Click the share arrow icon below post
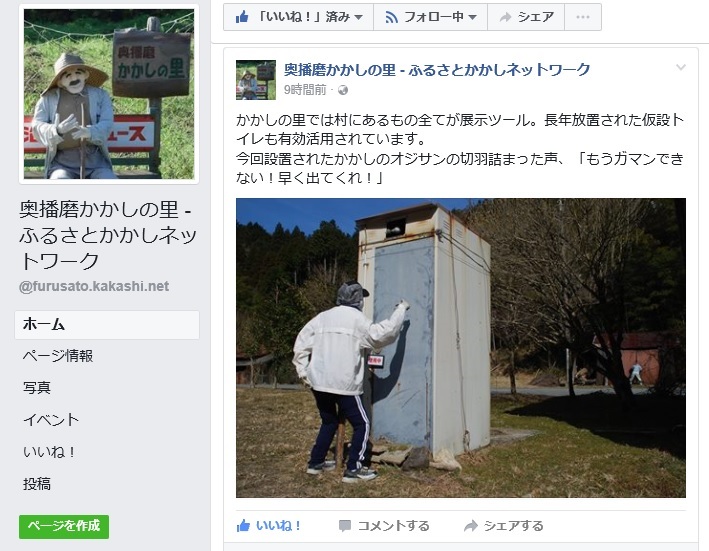The image size is (709, 551). coord(471,526)
